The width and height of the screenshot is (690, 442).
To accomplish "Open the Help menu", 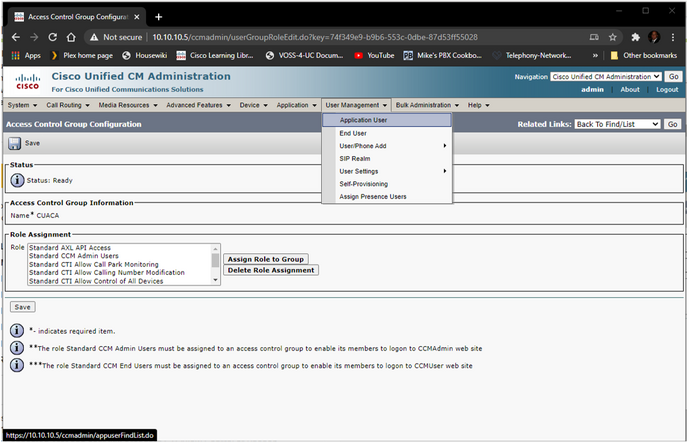I will click(478, 105).
